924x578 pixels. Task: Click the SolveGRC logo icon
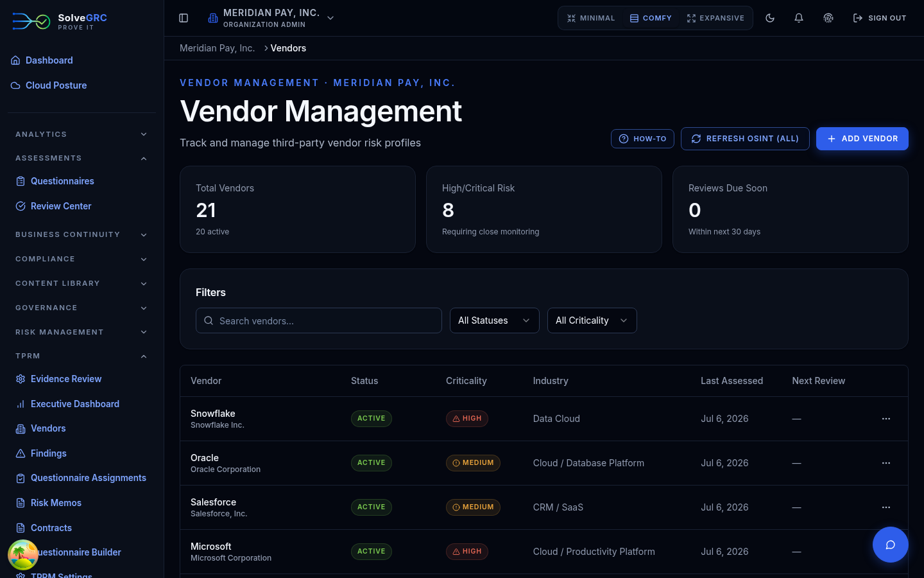pos(31,21)
